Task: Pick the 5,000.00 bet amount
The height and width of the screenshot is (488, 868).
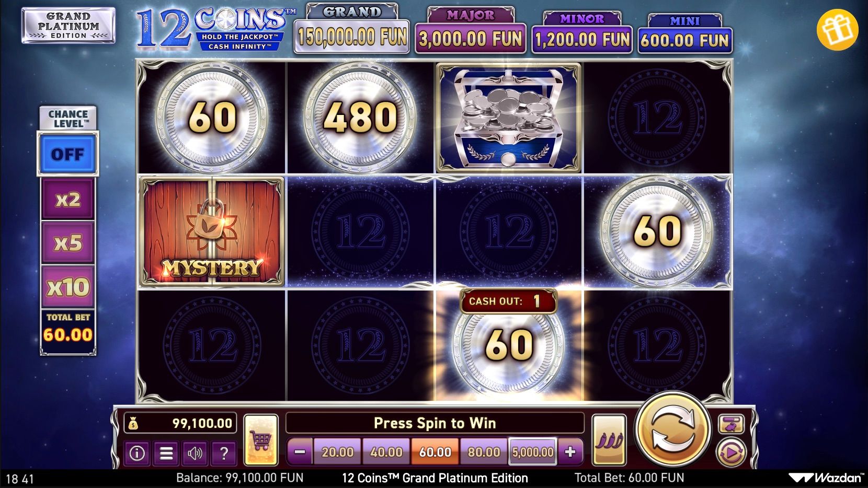Action: click(533, 451)
